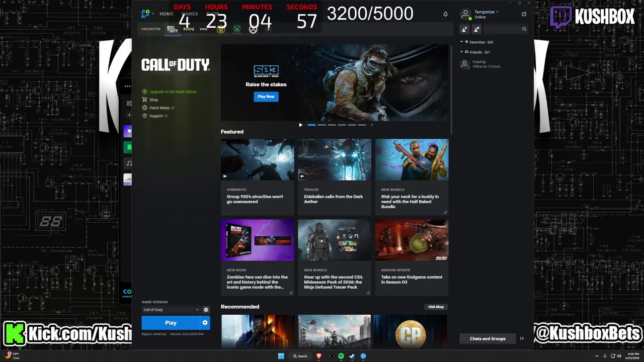This screenshot has height=362, width=644.
Task: Open the Temporize account dropdown
Action: pos(486,12)
